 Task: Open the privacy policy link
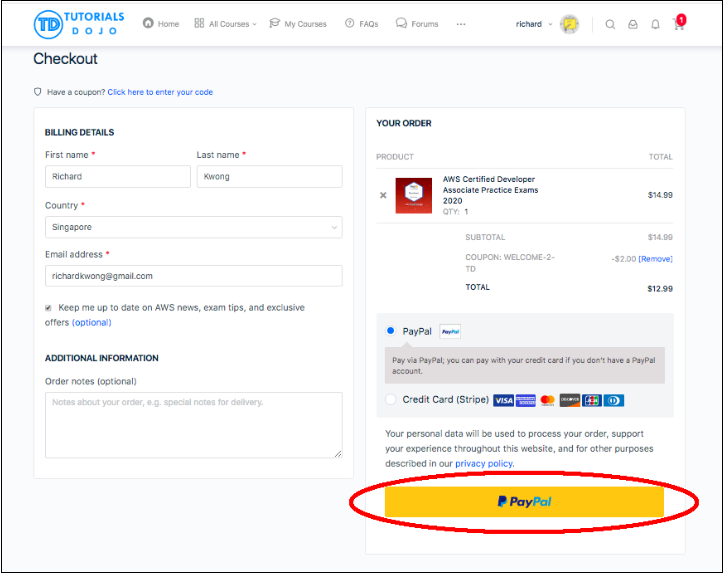click(x=484, y=463)
